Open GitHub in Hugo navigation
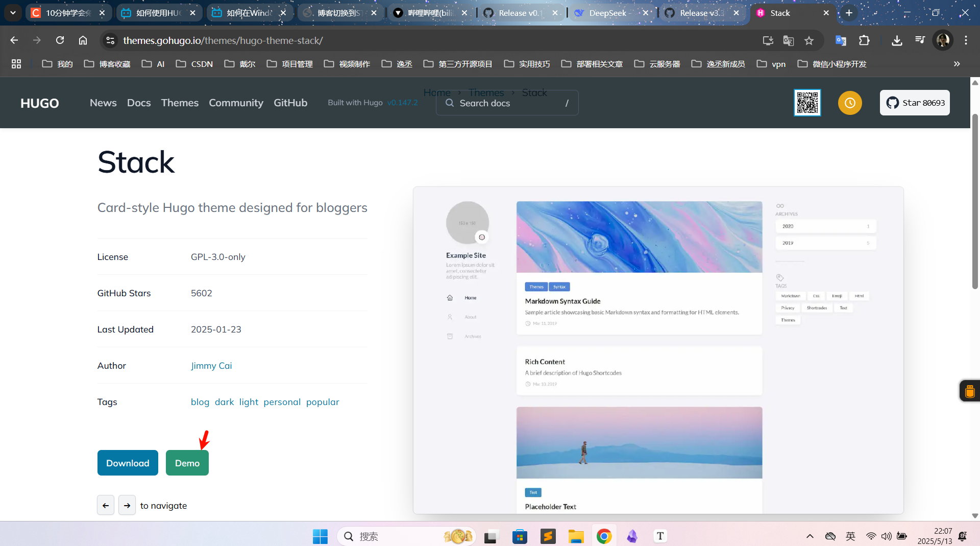The image size is (980, 546). click(x=290, y=103)
